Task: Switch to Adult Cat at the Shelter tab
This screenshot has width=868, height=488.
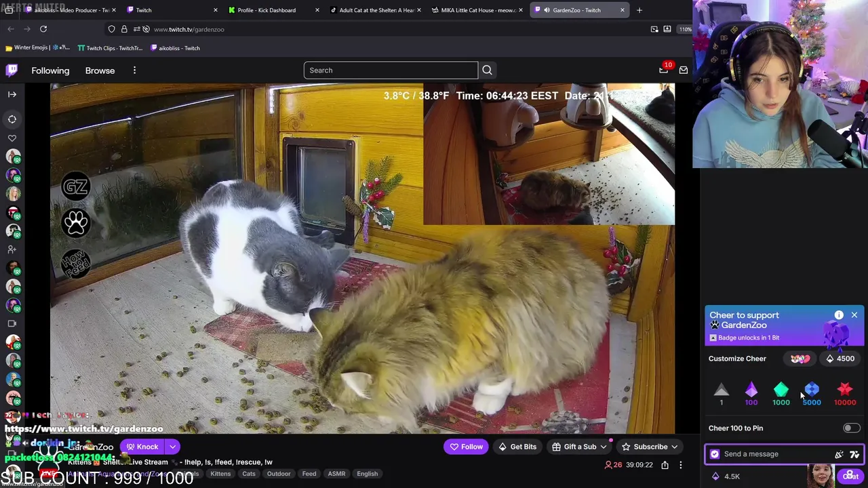Action: point(376,10)
